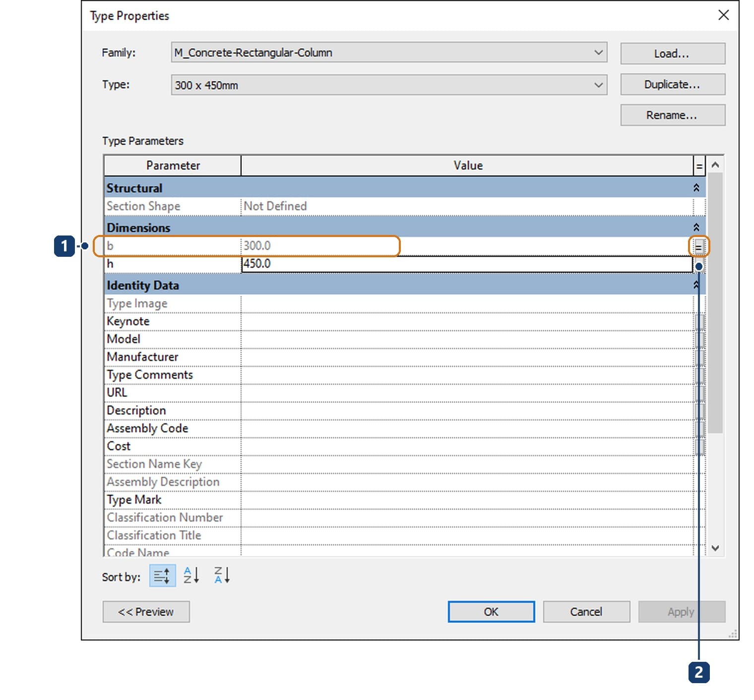Close the Type Properties dialog
Viewport: 754px width, 700px height.
(x=724, y=15)
